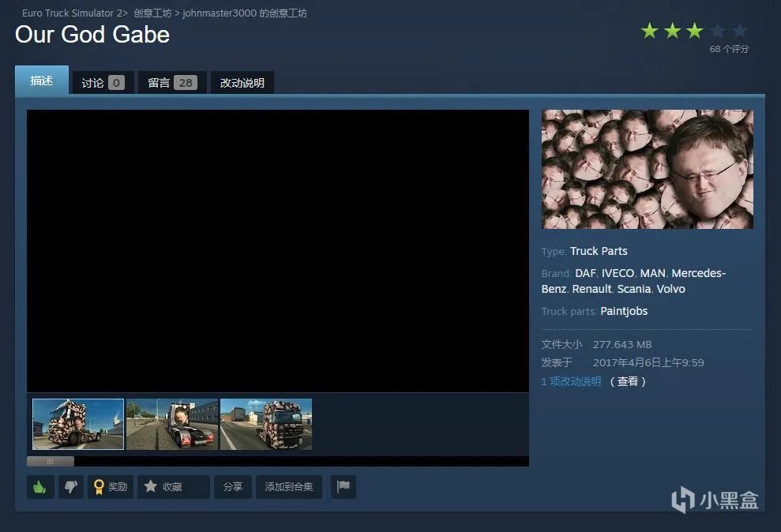Select the 描述 description tab
The height and width of the screenshot is (532, 781).
pyautogui.click(x=42, y=81)
